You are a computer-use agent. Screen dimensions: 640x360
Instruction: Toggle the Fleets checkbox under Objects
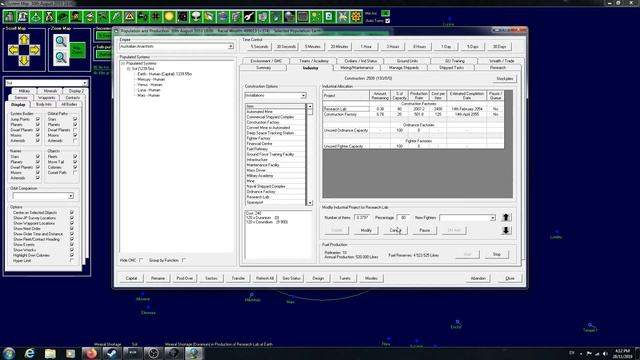[x=75, y=156]
